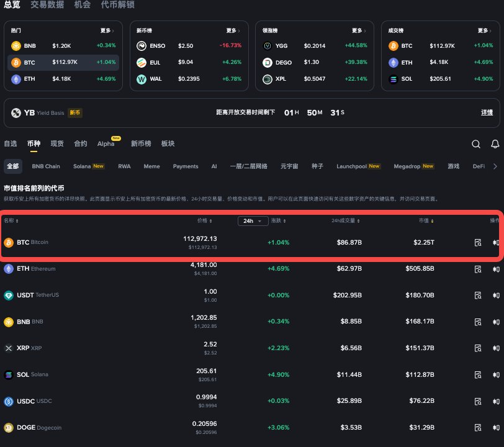This screenshot has width=504, height=447.
Task: Open the chart details icon in Bitcoin table row
Action: (477, 243)
